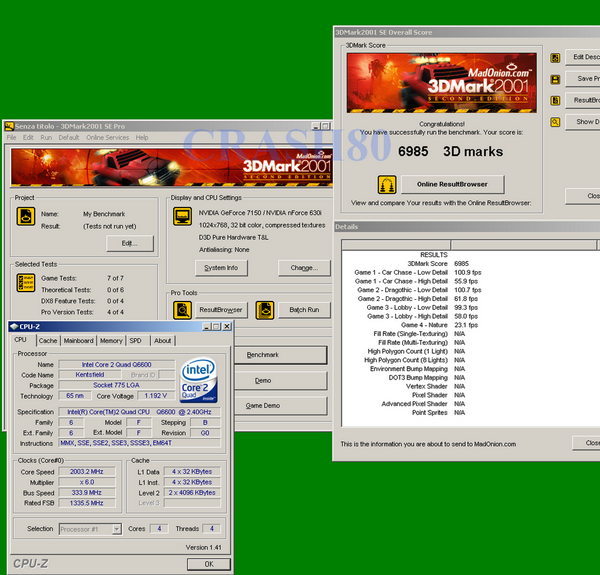
Task: Start the Benchmark button
Action: pos(281,355)
